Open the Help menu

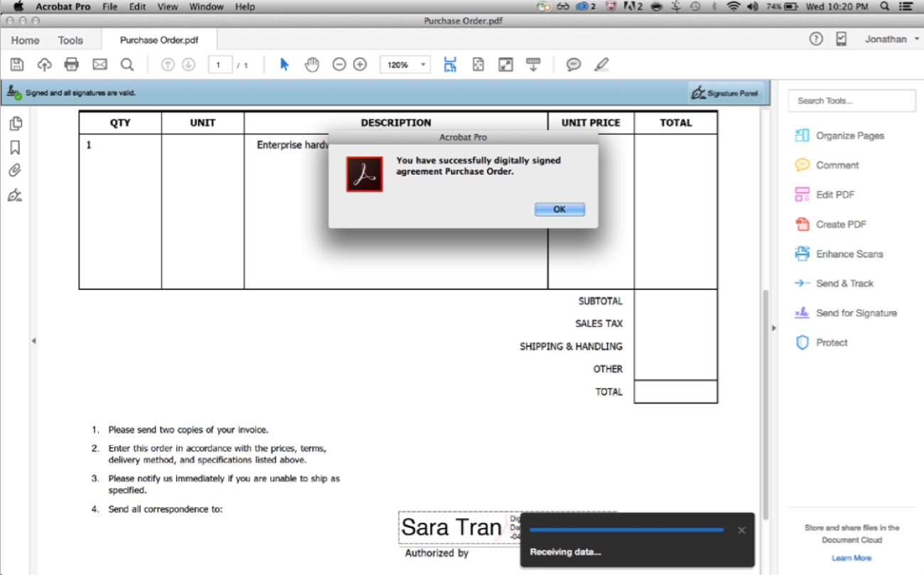pos(245,6)
